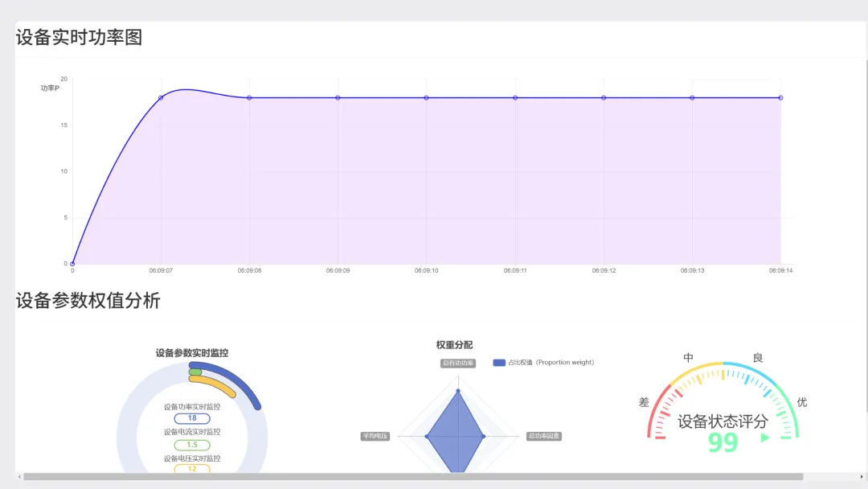Click the vertical scrollbar thumb on the right

click(866, 236)
